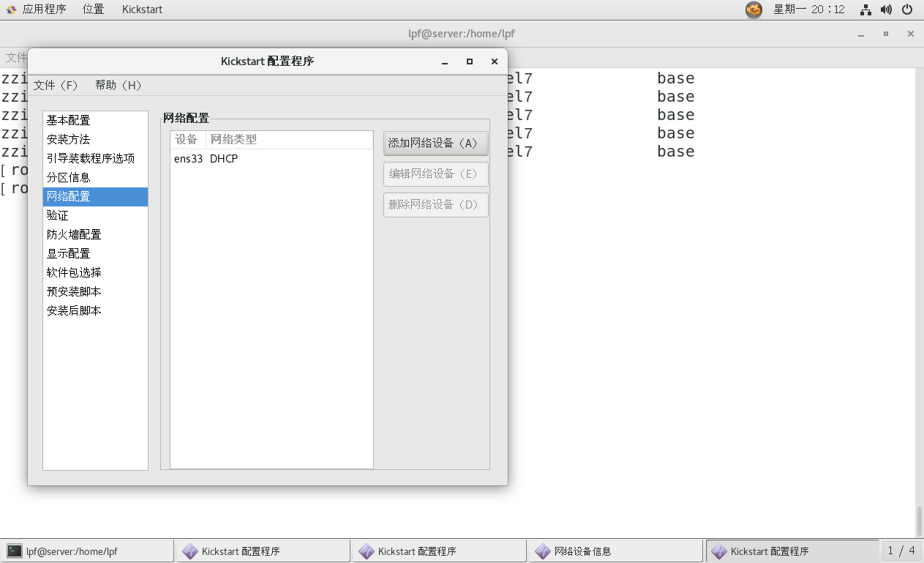Click the network wired connection icon
The width and height of the screenshot is (924, 563).
866,10
